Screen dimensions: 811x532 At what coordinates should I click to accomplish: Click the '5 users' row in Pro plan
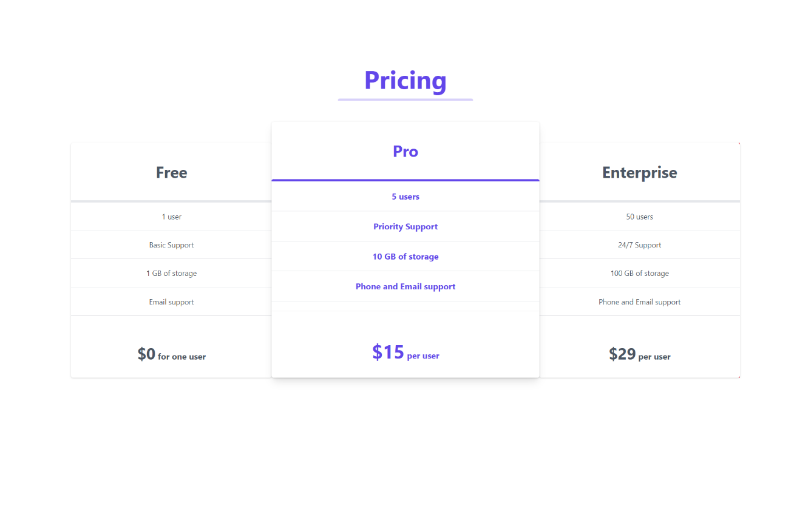point(405,197)
